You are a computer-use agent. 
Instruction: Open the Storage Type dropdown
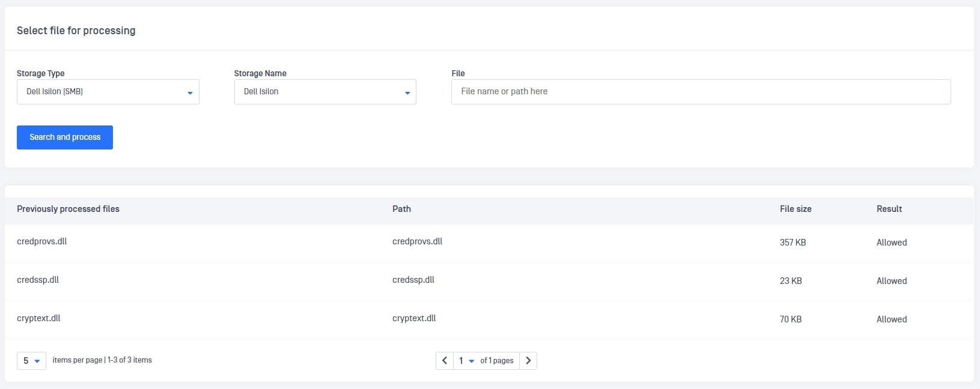(x=108, y=92)
